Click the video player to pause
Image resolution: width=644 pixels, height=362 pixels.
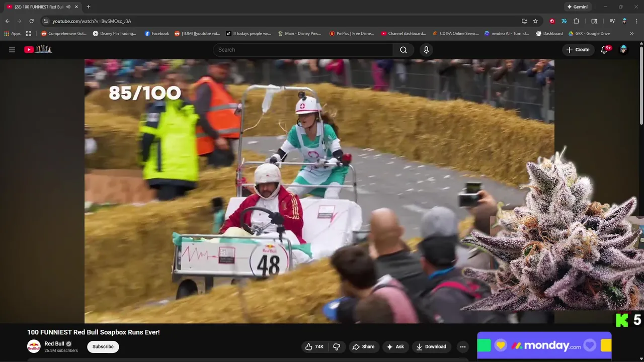coord(319,191)
